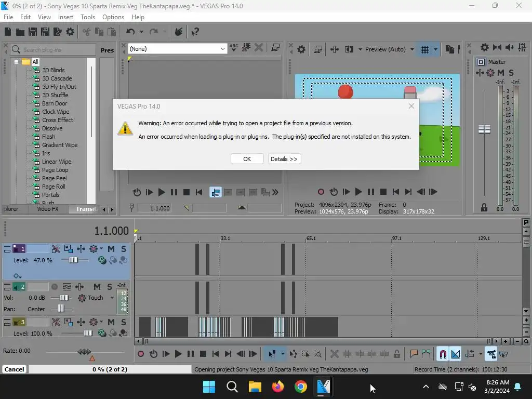Click trimmer Play button

tap(162, 192)
